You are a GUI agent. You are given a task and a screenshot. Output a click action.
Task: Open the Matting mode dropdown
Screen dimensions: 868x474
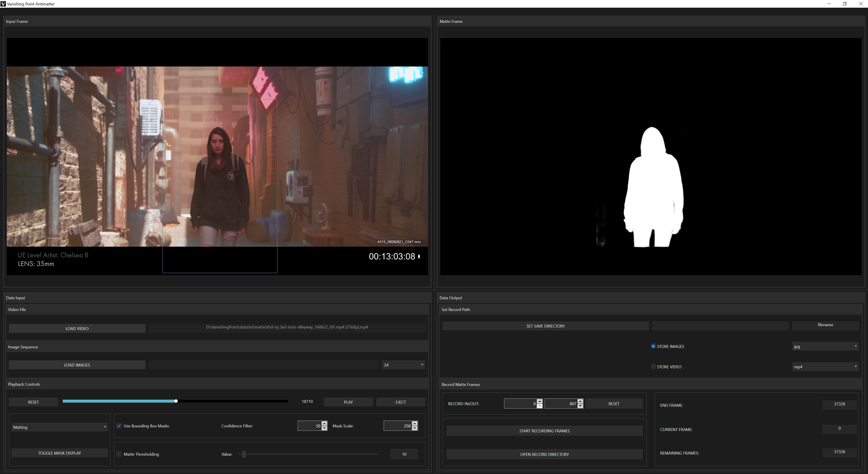[59, 427]
